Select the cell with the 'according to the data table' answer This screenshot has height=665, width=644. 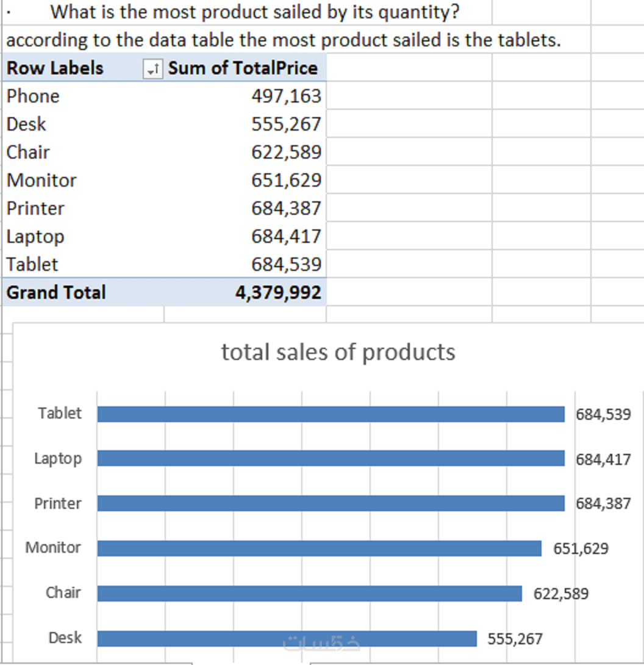(283, 41)
